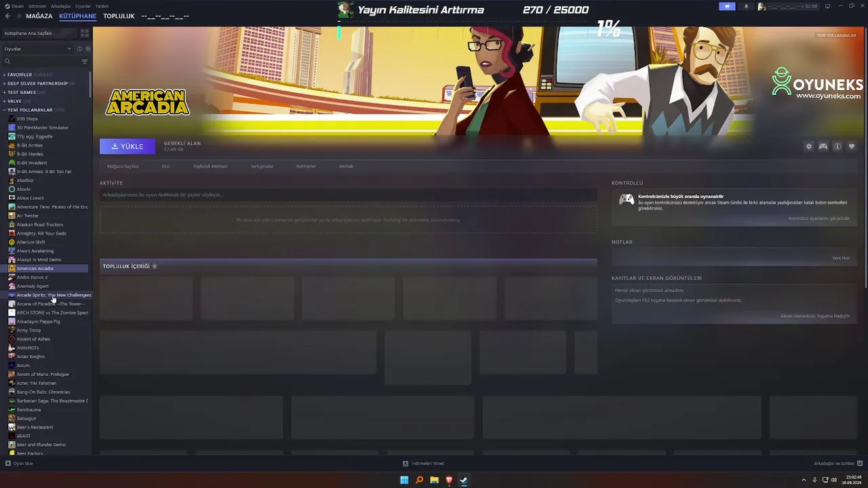Open the Oyunlar library filter dropdown
Image resolution: width=868 pixels, height=488 pixels.
(x=37, y=49)
